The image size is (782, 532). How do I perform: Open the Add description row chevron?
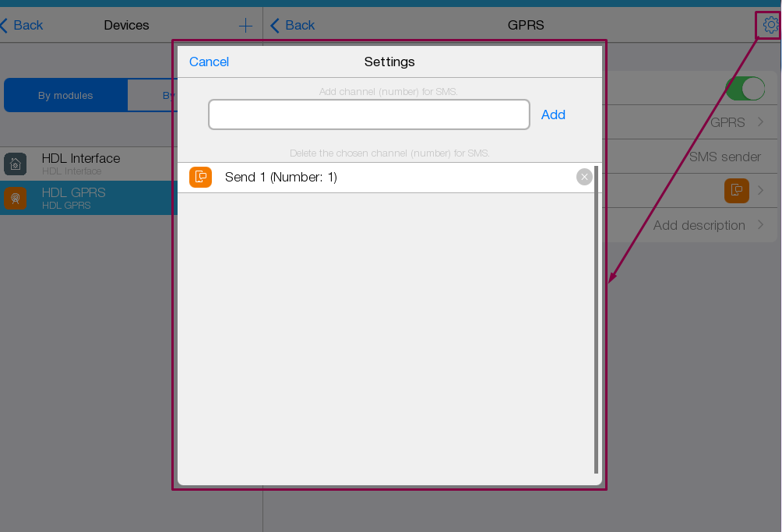click(x=760, y=225)
